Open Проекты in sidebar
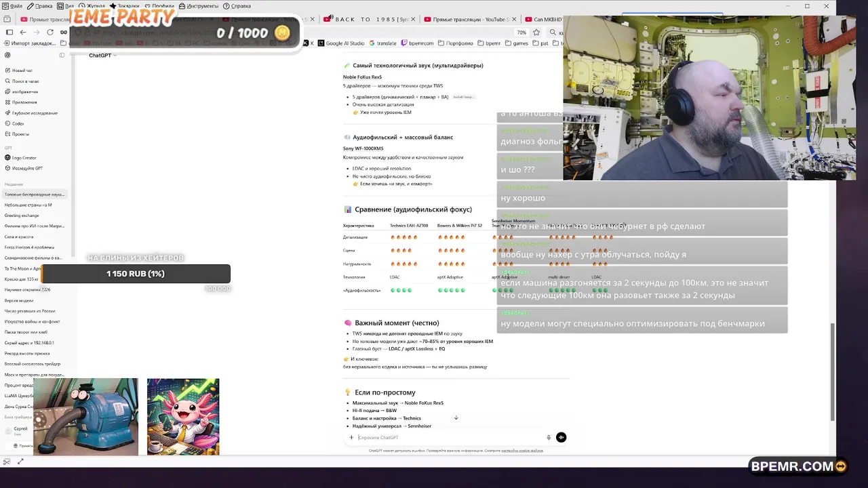Screen dimensions: 868x488 [x=18, y=134]
